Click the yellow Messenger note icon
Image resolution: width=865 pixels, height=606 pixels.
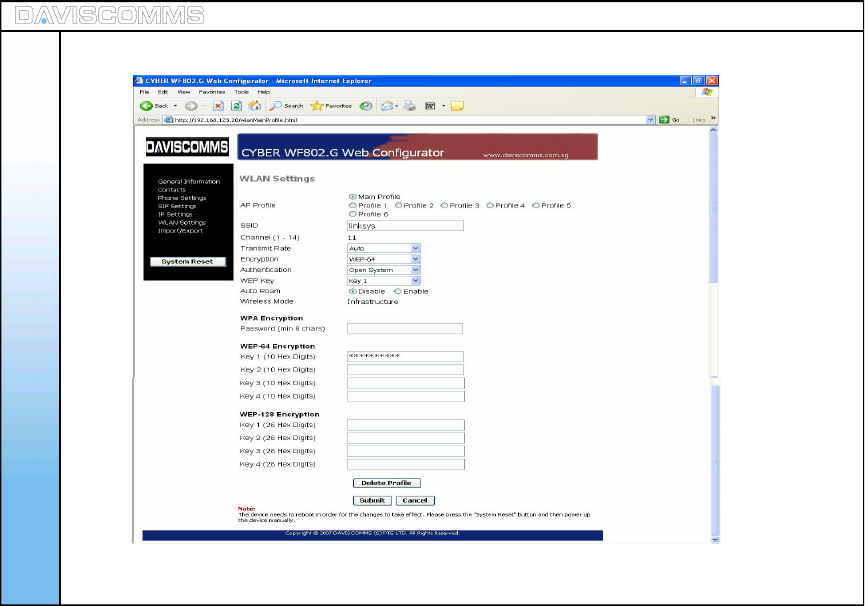tap(457, 106)
